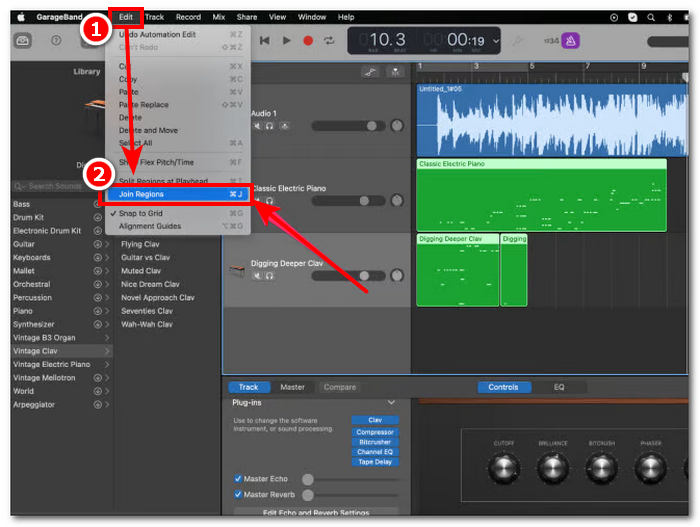
Task: Click the Catch Playhead button
Action: tap(395, 71)
